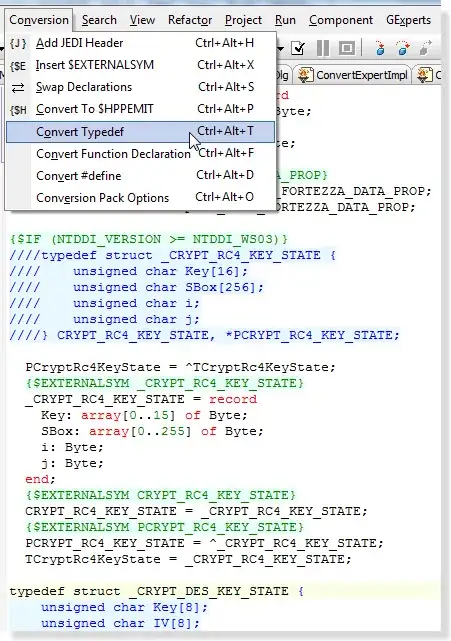451x641 pixels.
Task: Open the Refactor menu
Action: point(190,20)
